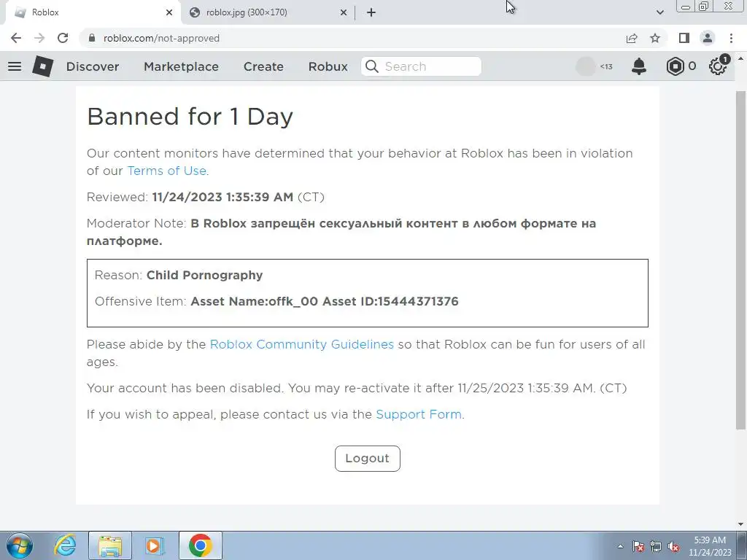Viewport: 747px width, 560px height.
Task: Bookmark this page with the star icon
Action: [655, 38]
